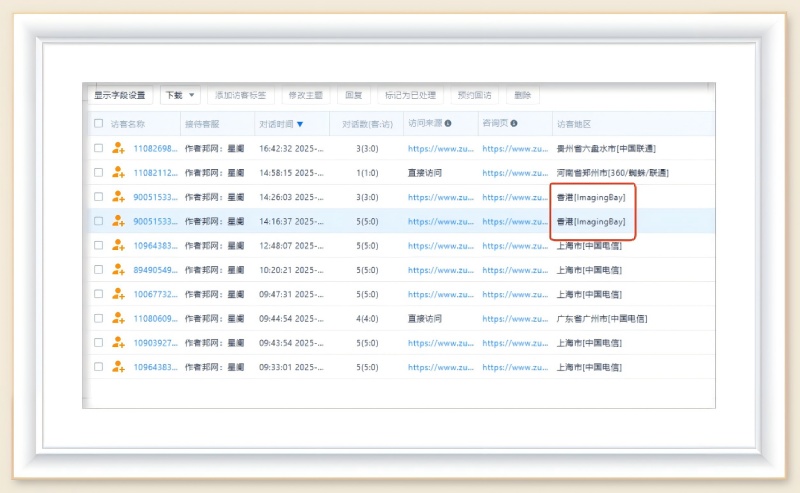Open the 访问来源 URL in the 16:42:32 row
This screenshot has width=800, height=493.
click(x=441, y=148)
